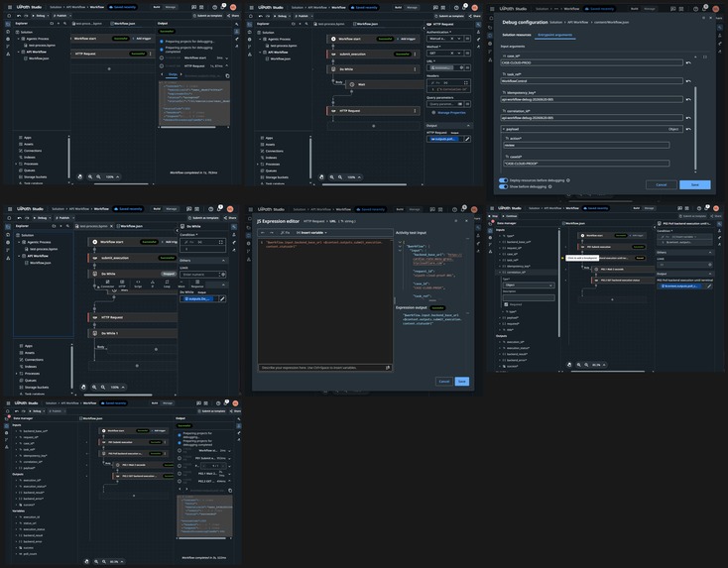
Task: Collapse the workflow JSON node in Activity test input
Action: point(400,246)
